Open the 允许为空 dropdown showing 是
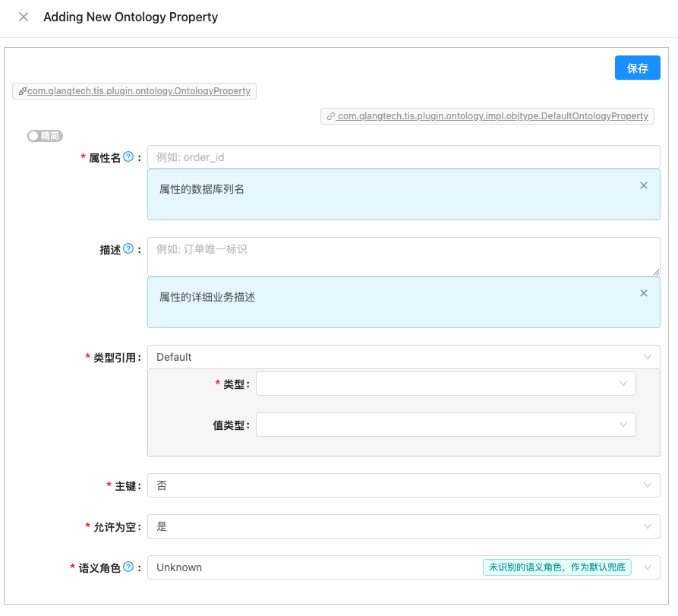The image size is (678, 616). point(403,526)
